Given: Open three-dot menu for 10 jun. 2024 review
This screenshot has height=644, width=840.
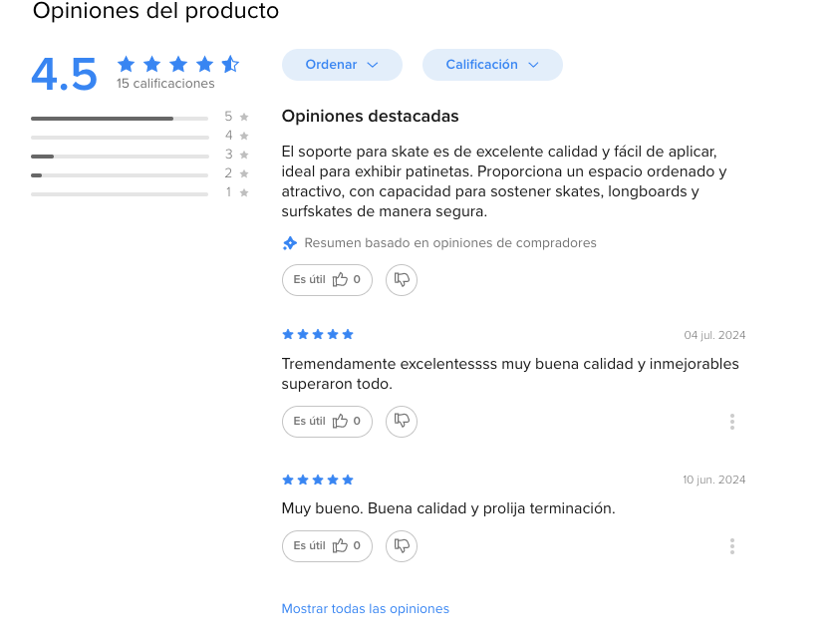Looking at the screenshot, I should (x=732, y=546).
